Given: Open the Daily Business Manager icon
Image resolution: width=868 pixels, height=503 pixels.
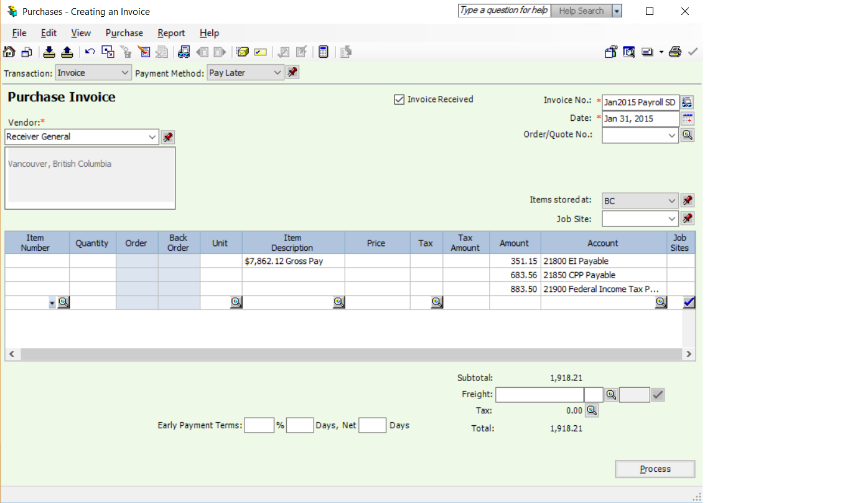Looking at the screenshot, I should click(x=27, y=52).
